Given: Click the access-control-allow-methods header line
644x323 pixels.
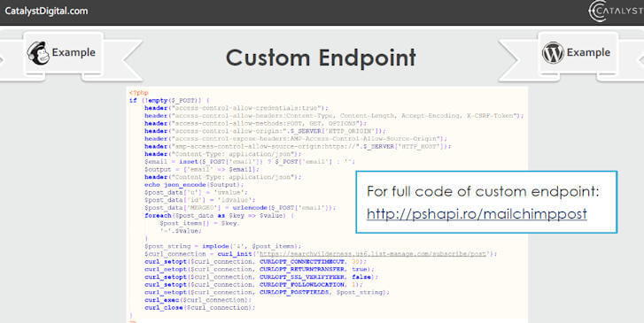Looking at the screenshot, I should (x=255, y=123).
